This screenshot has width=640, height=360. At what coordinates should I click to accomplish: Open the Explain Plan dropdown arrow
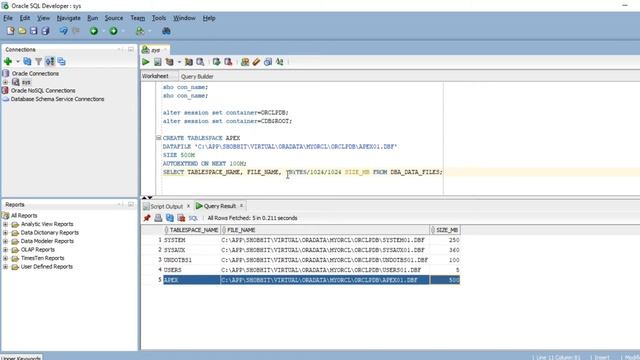coord(179,62)
